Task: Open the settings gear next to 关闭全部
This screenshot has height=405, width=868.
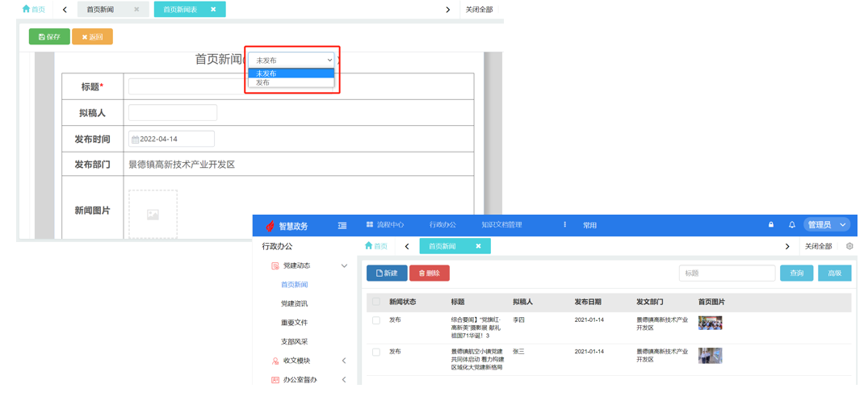Action: pyautogui.click(x=849, y=246)
